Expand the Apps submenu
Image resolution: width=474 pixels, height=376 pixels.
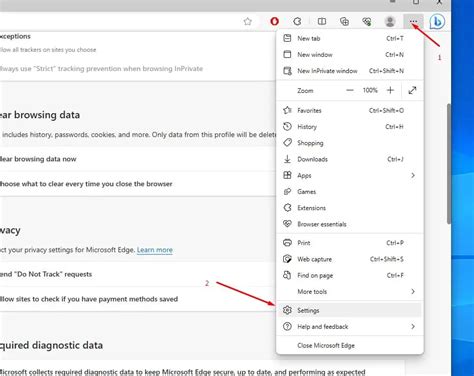(350, 175)
